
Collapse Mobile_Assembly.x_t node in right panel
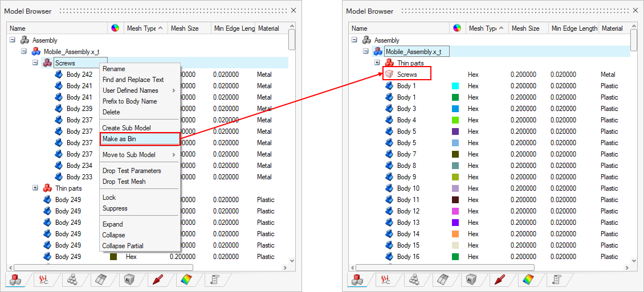[x=365, y=52]
